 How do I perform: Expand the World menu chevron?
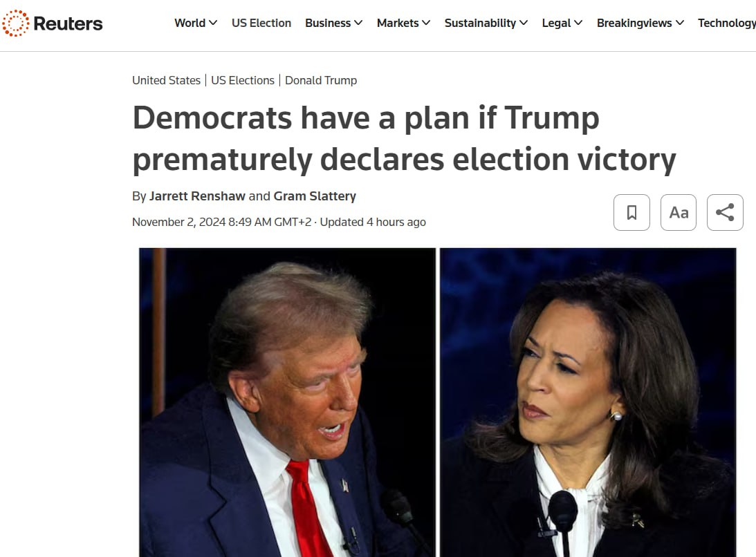213,23
